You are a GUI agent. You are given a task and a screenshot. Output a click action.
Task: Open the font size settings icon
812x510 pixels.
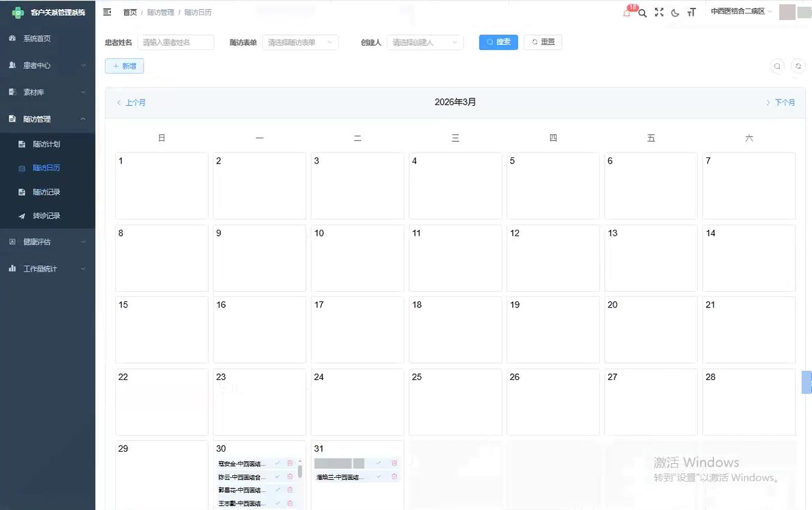coord(692,13)
